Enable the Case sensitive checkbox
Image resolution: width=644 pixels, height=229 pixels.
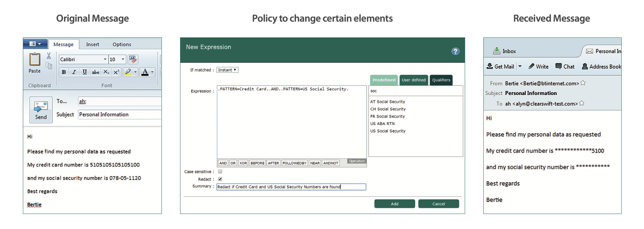point(220,172)
